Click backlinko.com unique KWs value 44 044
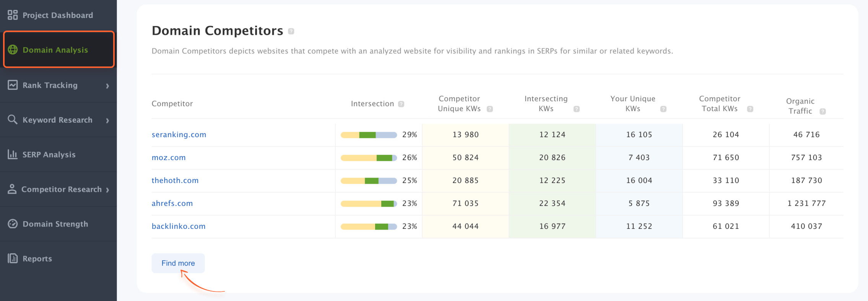868x301 pixels. pos(465,226)
